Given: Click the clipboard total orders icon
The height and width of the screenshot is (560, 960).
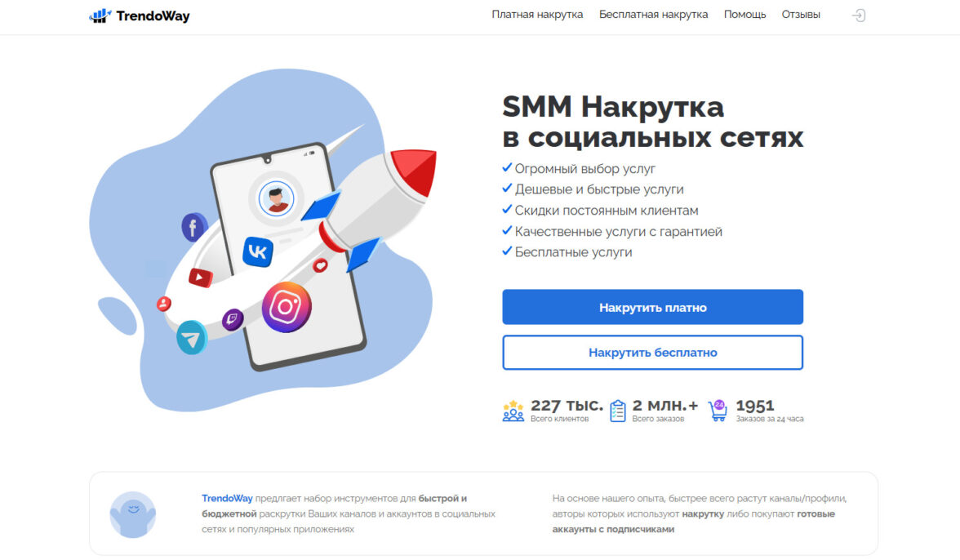Looking at the screenshot, I should (618, 411).
